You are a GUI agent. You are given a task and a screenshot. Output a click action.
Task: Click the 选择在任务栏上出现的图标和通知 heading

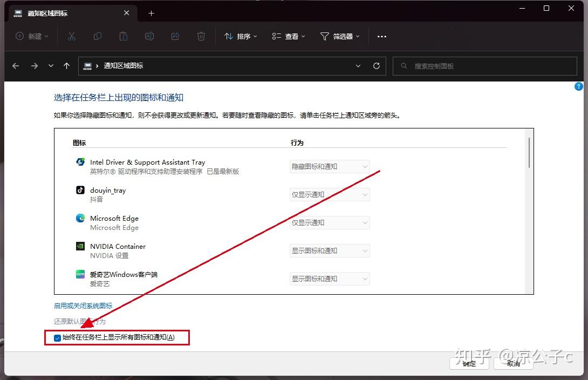[x=119, y=98]
